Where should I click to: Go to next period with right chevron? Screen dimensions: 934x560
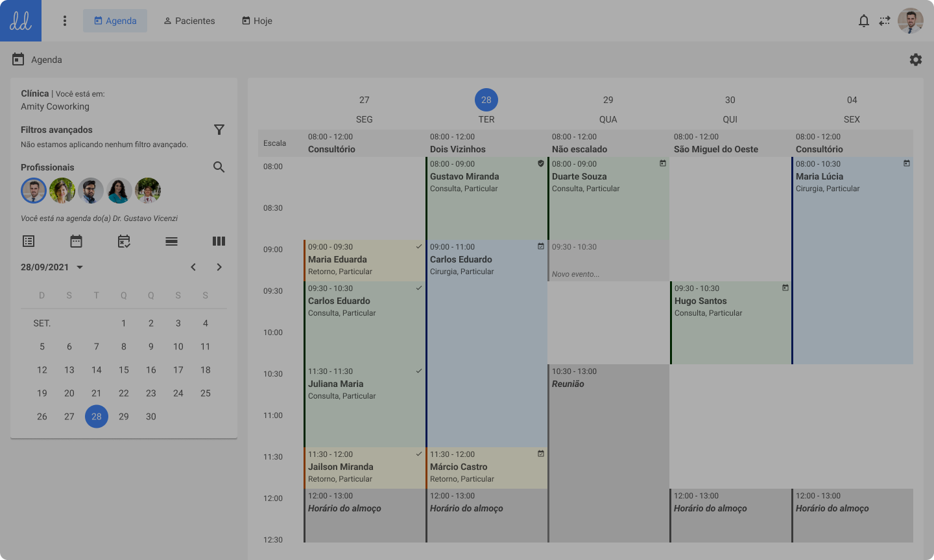tap(219, 266)
